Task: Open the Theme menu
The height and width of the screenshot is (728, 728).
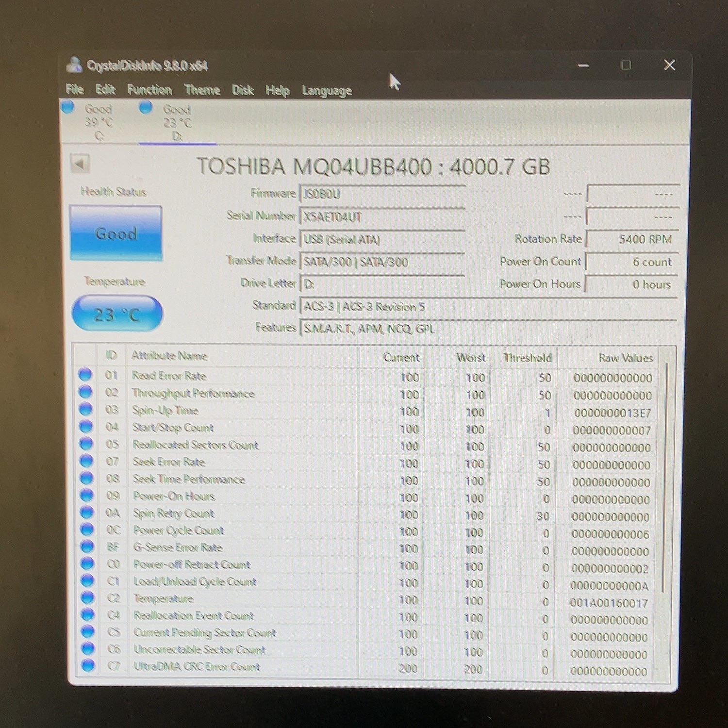Action: coord(202,90)
